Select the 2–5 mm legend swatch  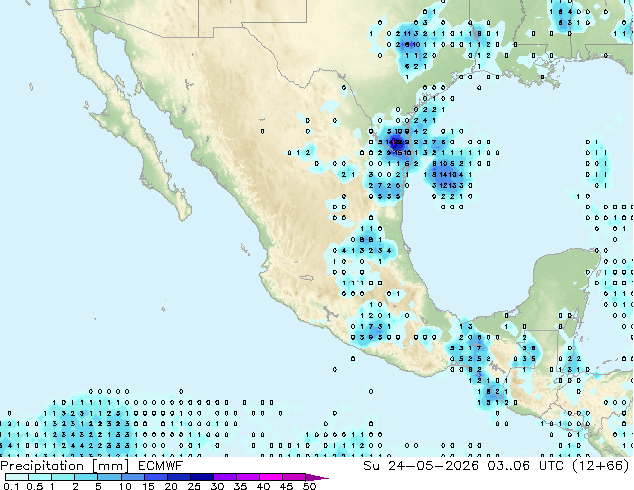click(x=86, y=477)
